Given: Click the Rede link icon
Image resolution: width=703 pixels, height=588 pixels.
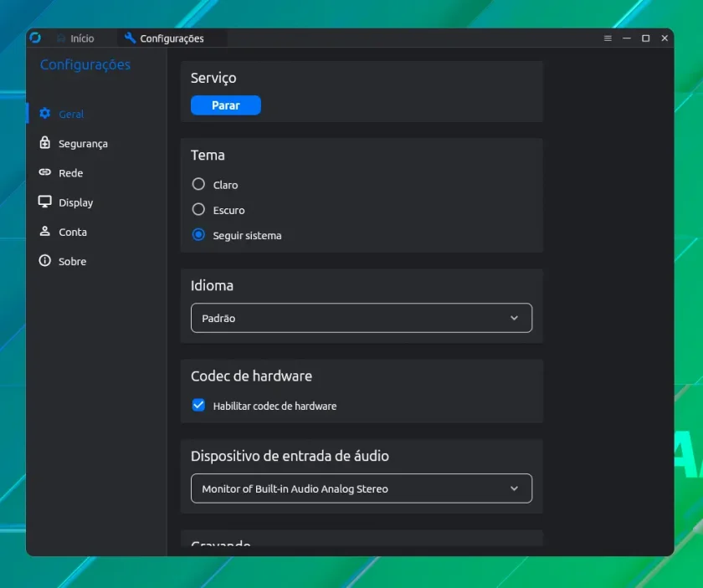Looking at the screenshot, I should pos(45,172).
